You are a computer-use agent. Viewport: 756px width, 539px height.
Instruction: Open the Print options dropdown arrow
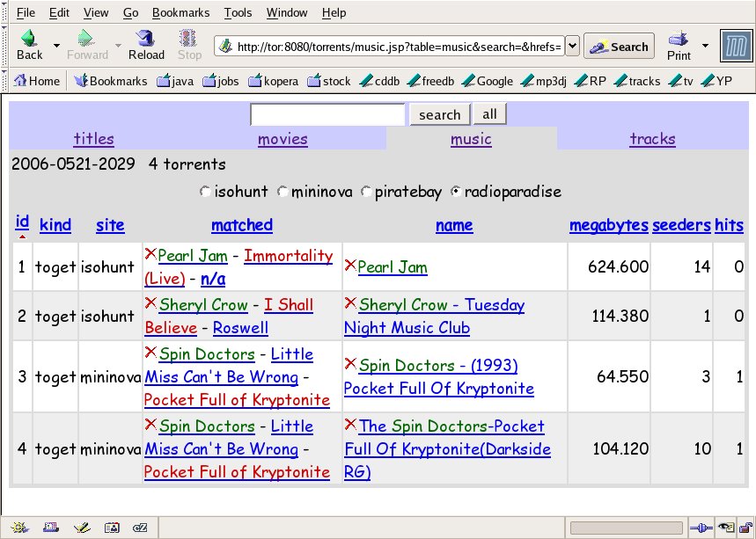point(705,46)
